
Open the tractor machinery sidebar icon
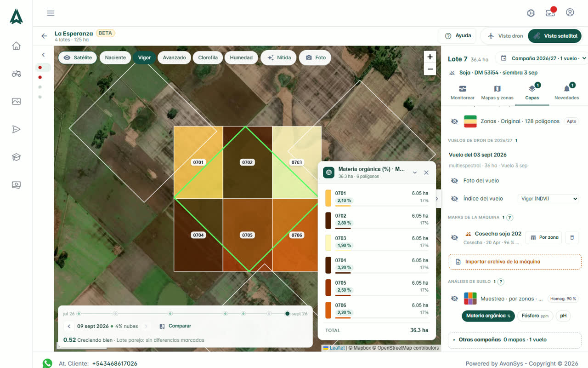[17, 74]
